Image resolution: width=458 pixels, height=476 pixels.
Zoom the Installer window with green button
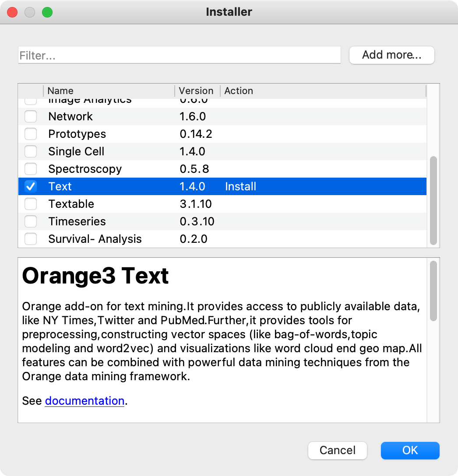coord(47,12)
